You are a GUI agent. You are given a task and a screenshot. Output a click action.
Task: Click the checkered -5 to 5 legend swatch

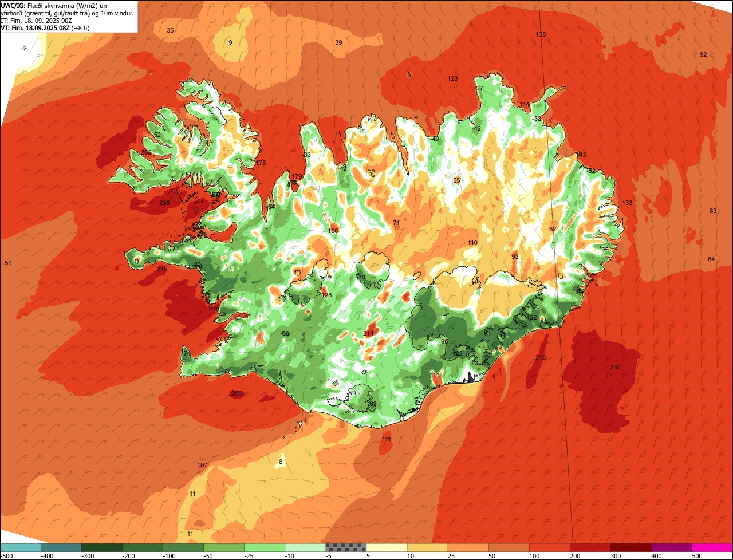click(x=345, y=547)
